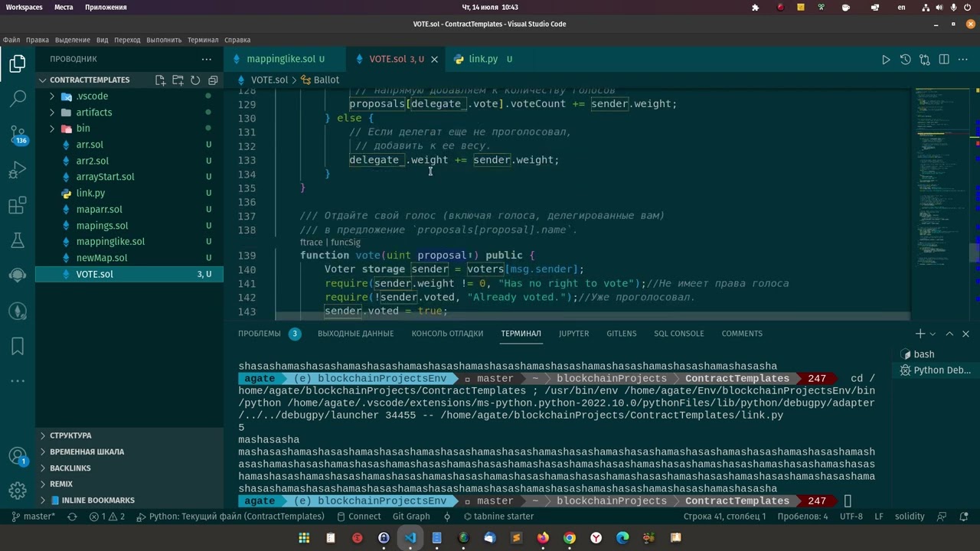Click UTF-8 encoding in status bar

(851, 517)
